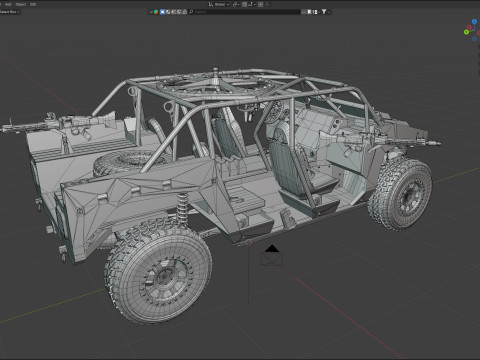
Task: Open the snapping options dropdown
Action: pos(252,4)
